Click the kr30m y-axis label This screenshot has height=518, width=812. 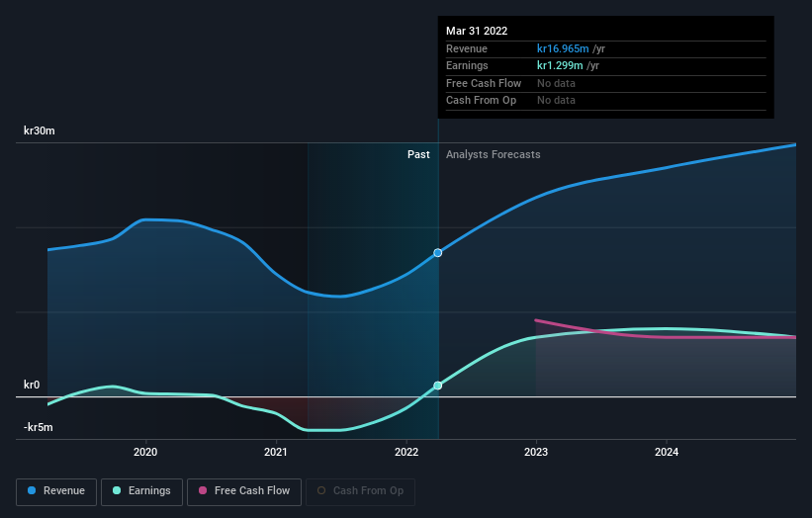(40, 130)
